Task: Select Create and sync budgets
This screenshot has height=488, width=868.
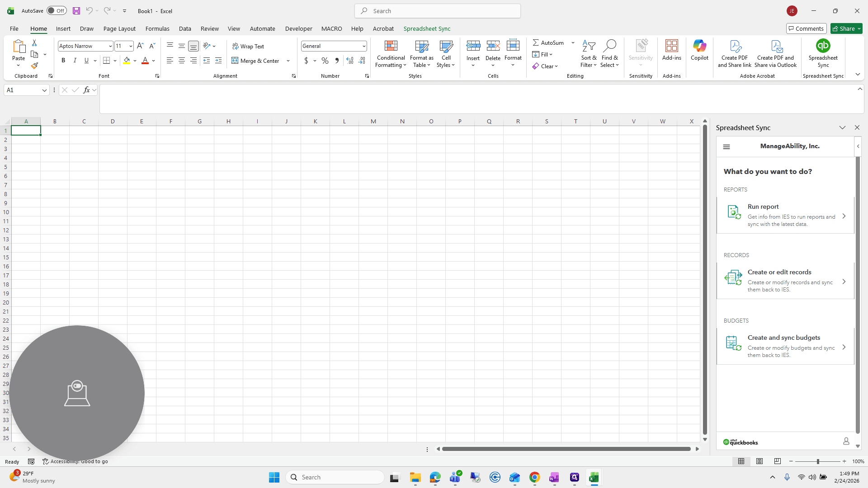Action: tap(785, 347)
